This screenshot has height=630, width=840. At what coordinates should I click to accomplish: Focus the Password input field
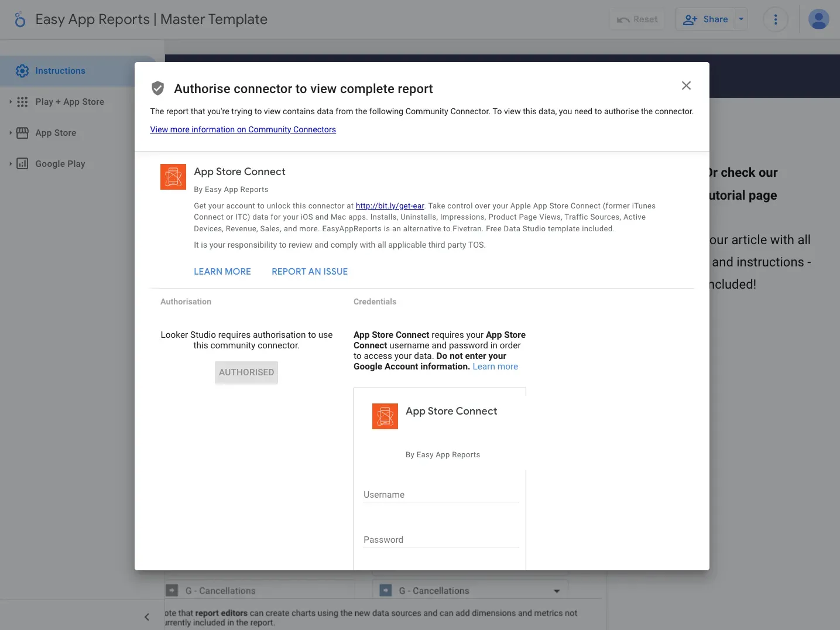point(441,540)
